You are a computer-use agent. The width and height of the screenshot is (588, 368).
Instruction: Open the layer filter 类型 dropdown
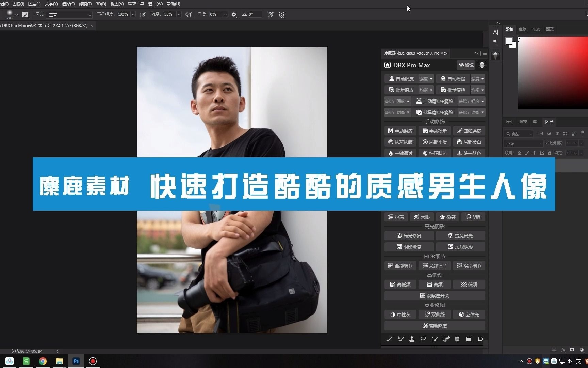click(x=519, y=134)
